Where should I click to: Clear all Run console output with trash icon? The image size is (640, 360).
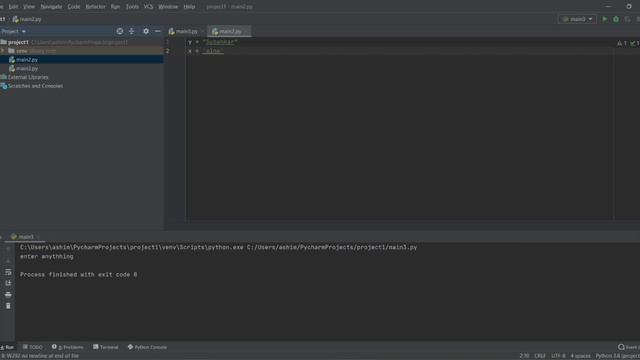(x=8, y=306)
